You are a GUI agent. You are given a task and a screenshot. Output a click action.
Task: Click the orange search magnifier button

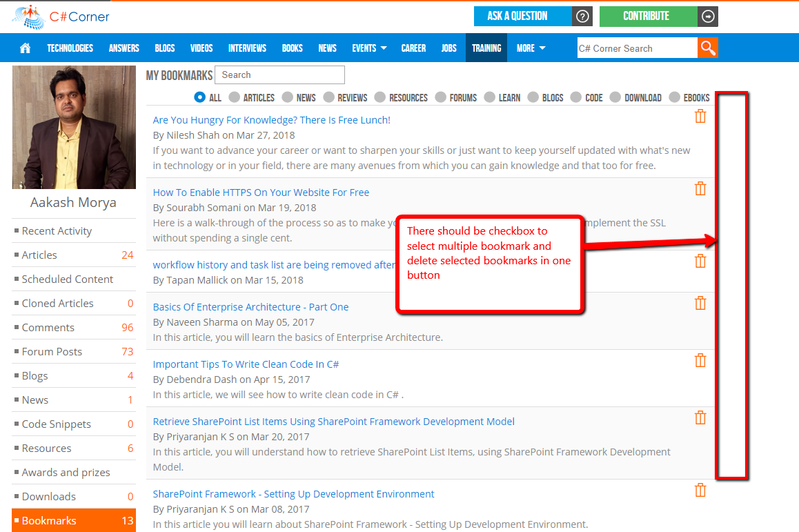tap(708, 48)
